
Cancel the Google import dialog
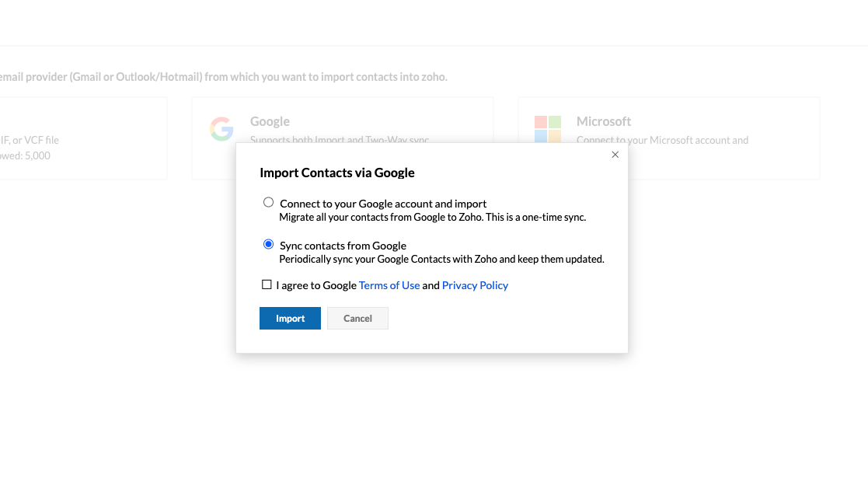click(x=357, y=318)
